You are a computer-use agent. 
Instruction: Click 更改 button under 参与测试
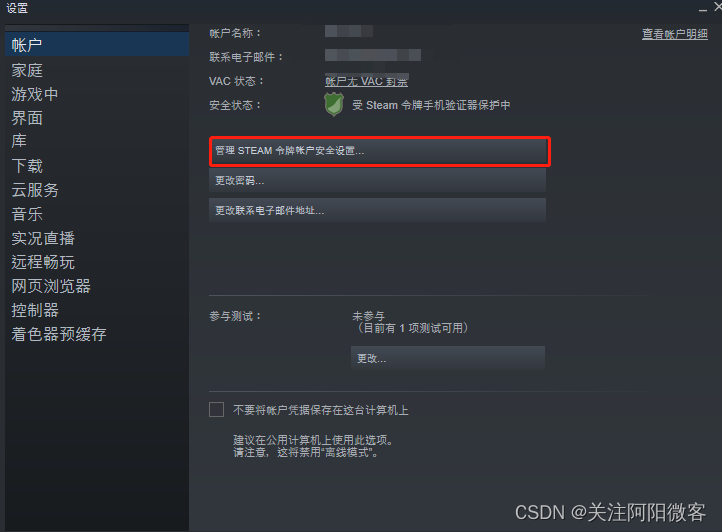click(x=448, y=358)
